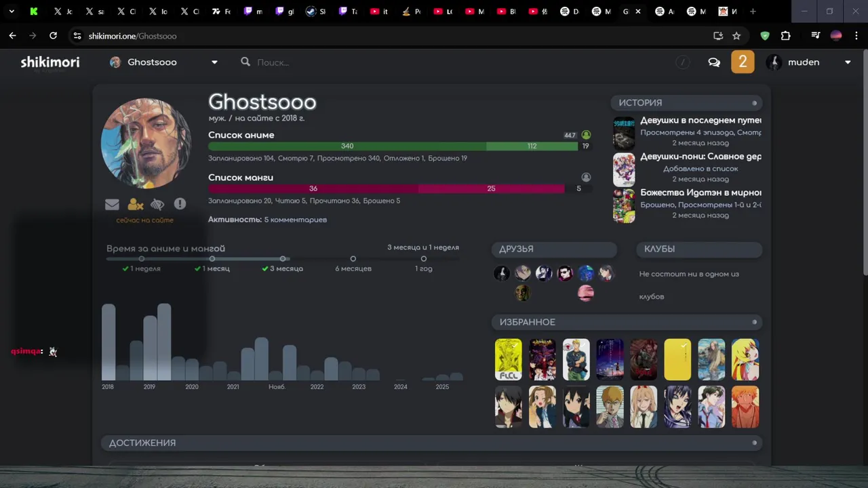Viewport: 868px width, 488px height.
Task: Open the tab search dropdown arrow
Action: pos(12,12)
